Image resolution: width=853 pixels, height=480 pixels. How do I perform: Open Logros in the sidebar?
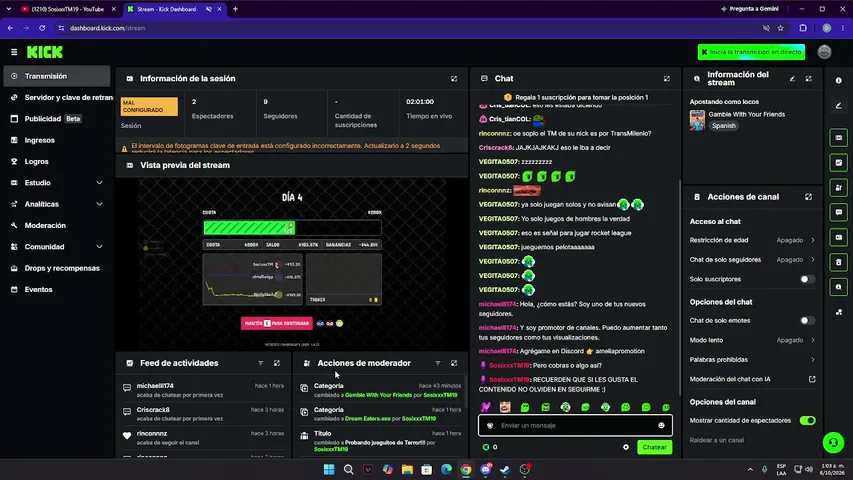tap(57, 162)
